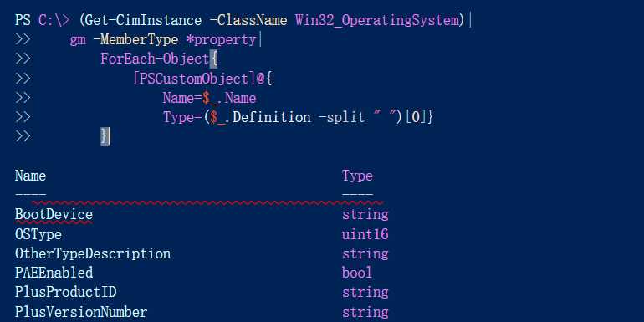The height and width of the screenshot is (322, 644).
Task: Select the BootDevice property row
Action: tap(202, 215)
